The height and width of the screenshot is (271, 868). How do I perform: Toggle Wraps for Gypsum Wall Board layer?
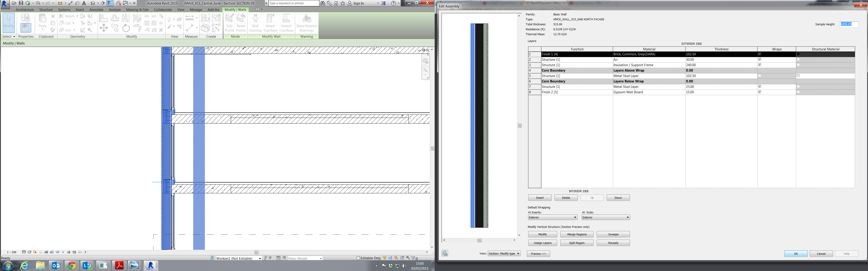click(759, 92)
